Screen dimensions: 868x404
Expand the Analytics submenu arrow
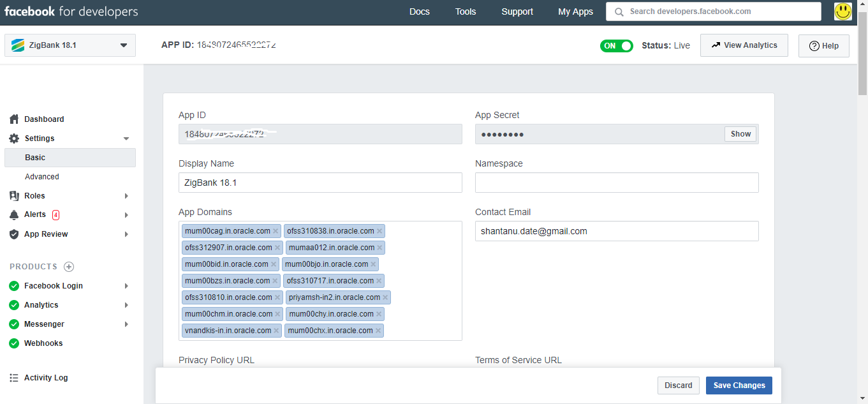click(x=126, y=305)
